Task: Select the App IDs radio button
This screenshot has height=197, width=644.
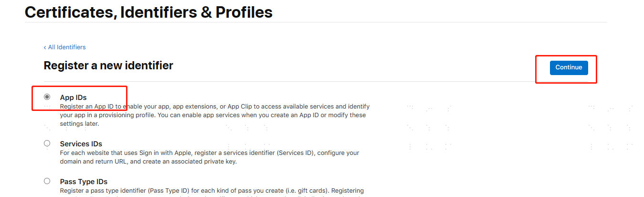Action: (x=47, y=97)
